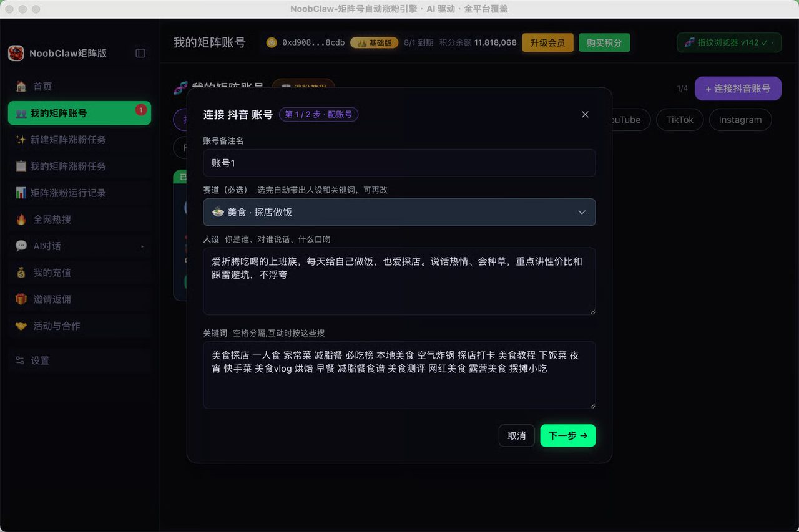The height and width of the screenshot is (532, 799).
Task: Open 新建矩阵涨粉任务 in sidebar
Action: pyautogui.click(x=79, y=140)
